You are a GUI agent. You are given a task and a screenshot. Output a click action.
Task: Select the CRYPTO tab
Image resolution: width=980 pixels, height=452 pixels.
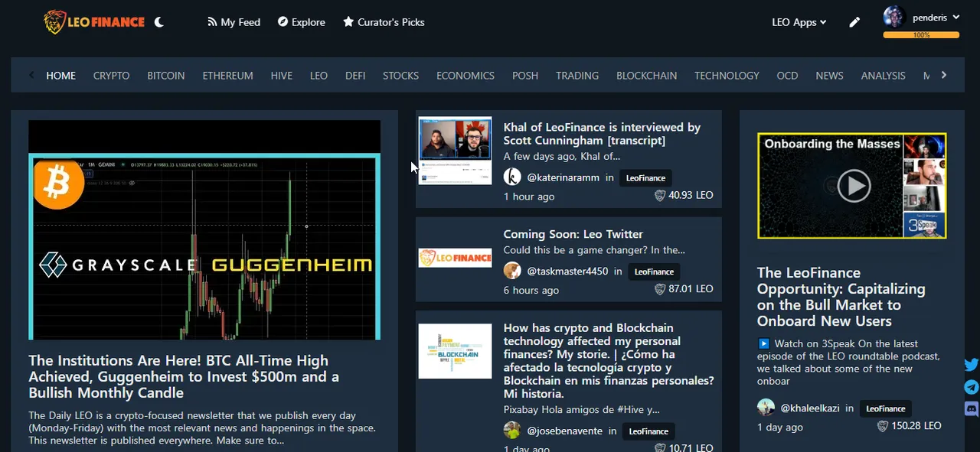click(112, 76)
